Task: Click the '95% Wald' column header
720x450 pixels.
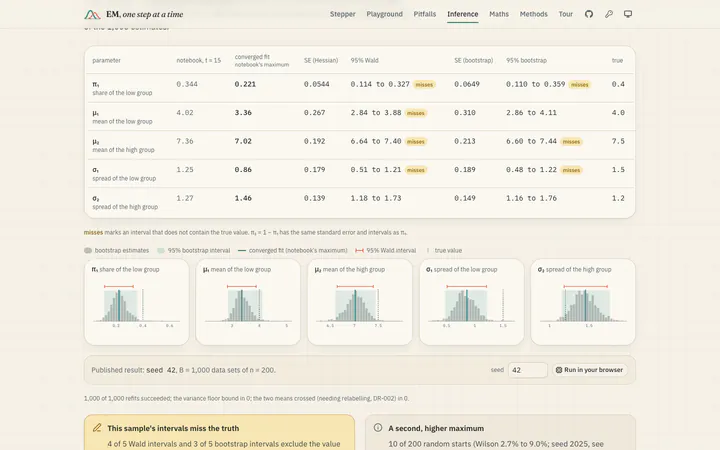Action: [x=365, y=61]
